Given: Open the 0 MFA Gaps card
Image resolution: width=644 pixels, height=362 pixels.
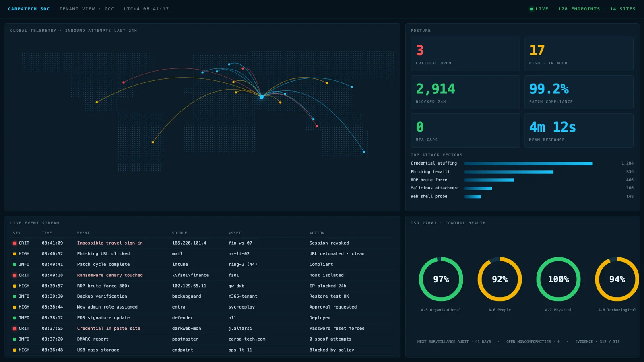Looking at the screenshot, I should click(x=465, y=130).
